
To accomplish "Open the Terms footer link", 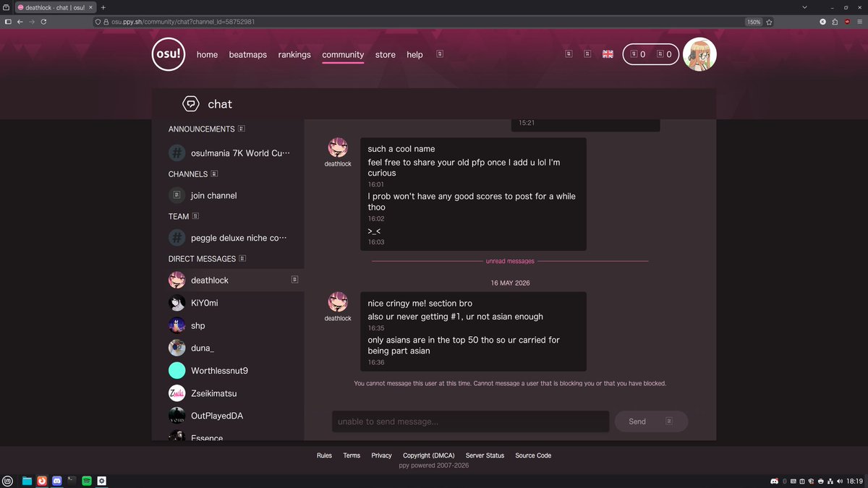I will point(352,455).
